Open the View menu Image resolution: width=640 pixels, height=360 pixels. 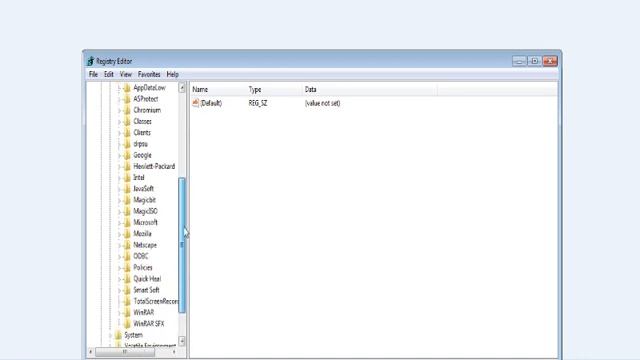(x=126, y=74)
